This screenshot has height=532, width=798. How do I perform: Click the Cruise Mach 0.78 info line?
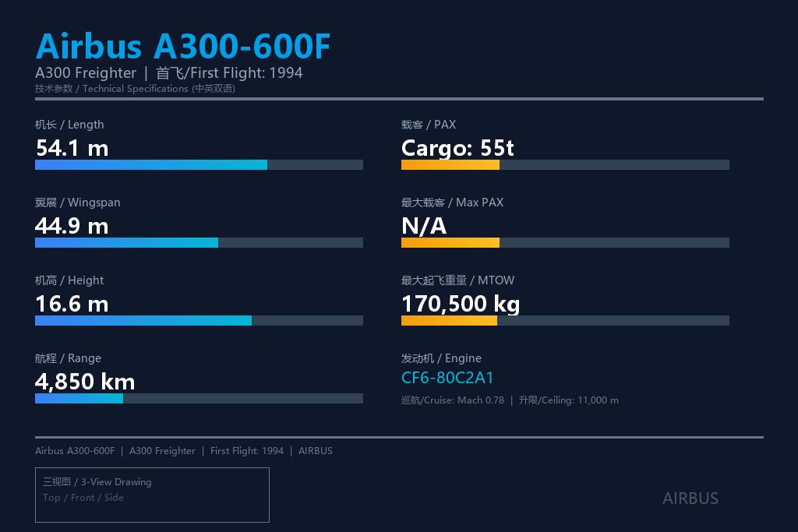coord(510,400)
